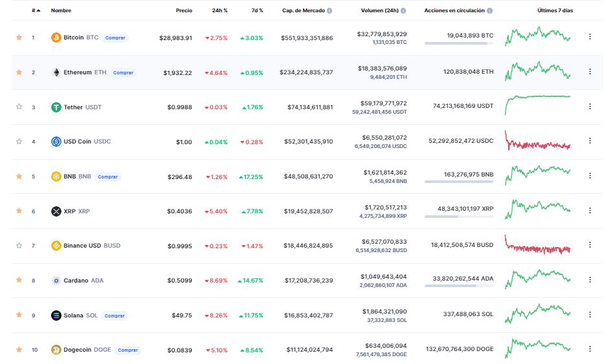Viewport: 604px width, 364px height.
Task: Sort by Acciones en circulación column header
Action: coord(454,10)
